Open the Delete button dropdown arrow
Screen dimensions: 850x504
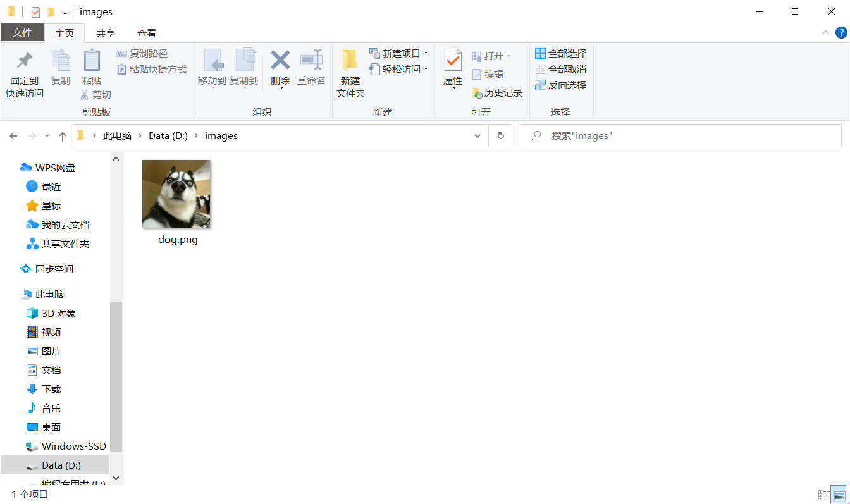[280, 88]
